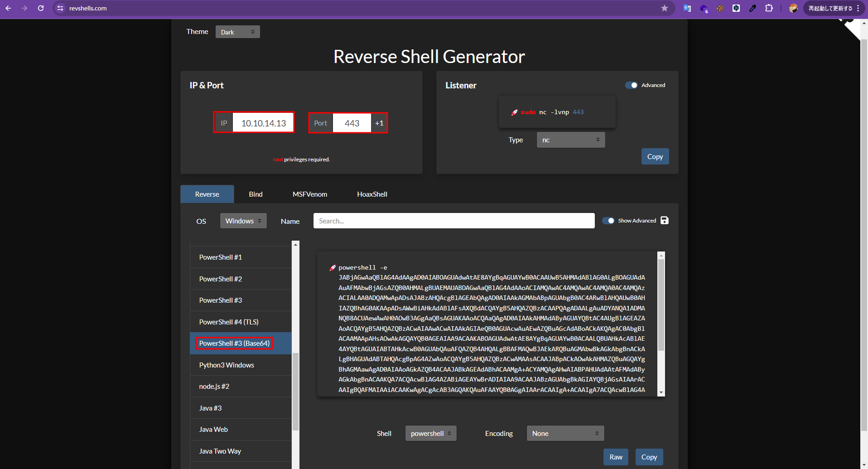The height and width of the screenshot is (469, 868).
Task: Click the IP address input field
Action: click(263, 123)
